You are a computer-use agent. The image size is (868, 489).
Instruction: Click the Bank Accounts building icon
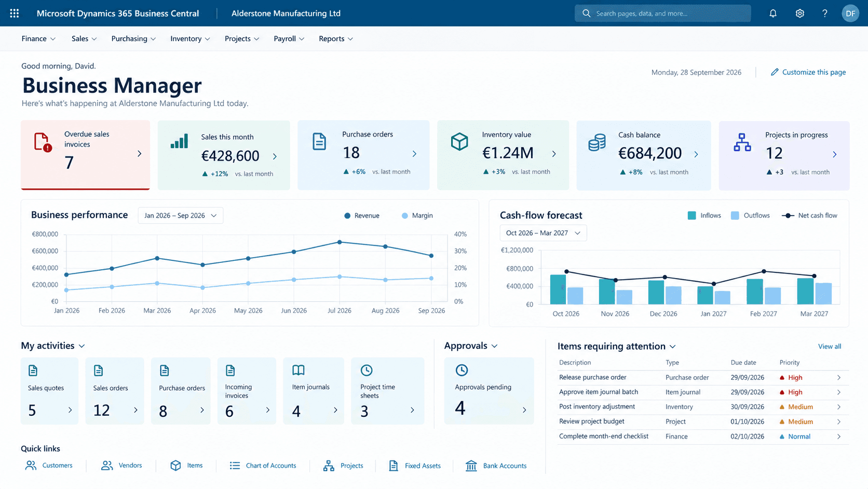pyautogui.click(x=471, y=466)
